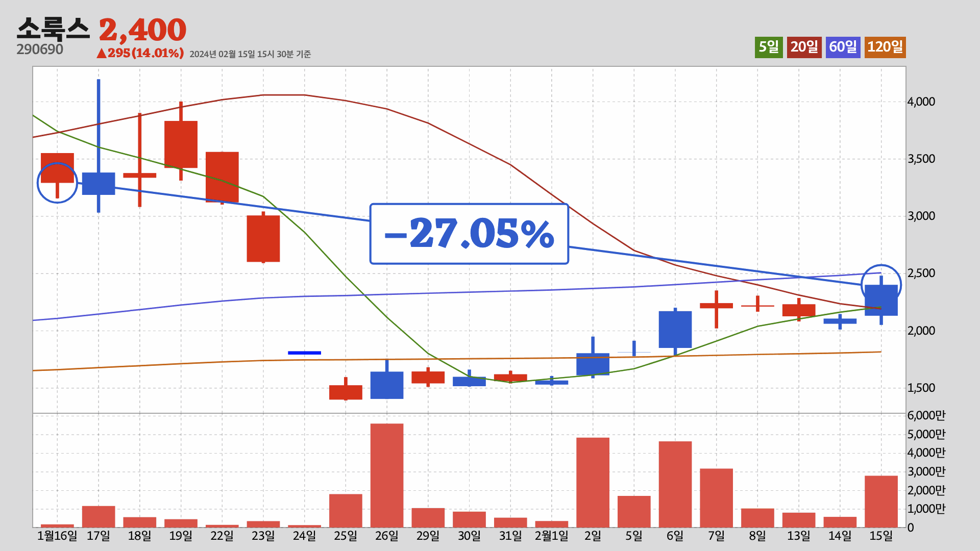Screen dimensions: 980x551
Task: Click the 25일 date label
Action: 346,536
